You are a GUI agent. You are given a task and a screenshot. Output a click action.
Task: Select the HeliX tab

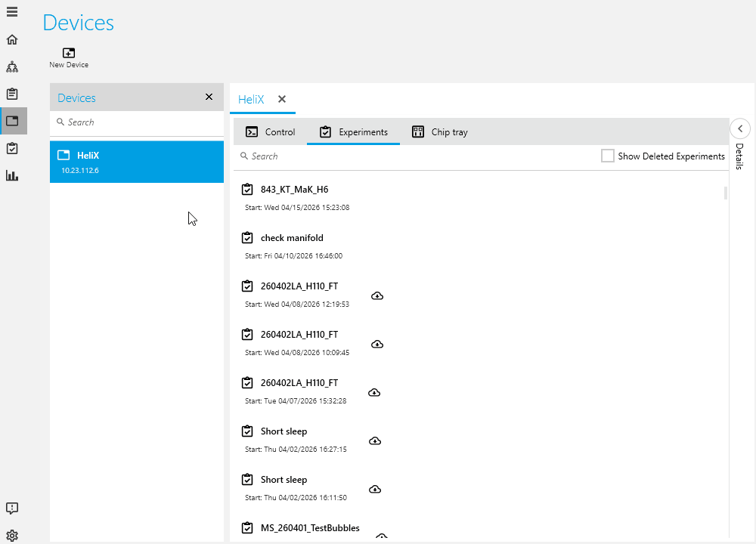[251, 99]
